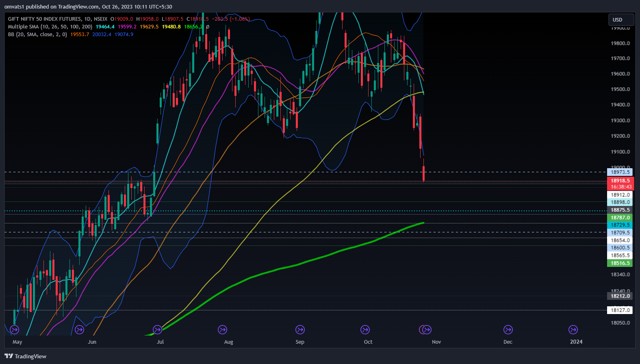
Task: Click the 1D timeframe in the chart title
Action: pyautogui.click(x=87, y=19)
